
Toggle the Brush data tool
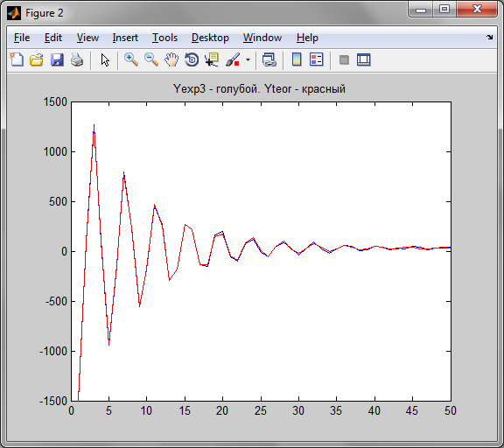(x=233, y=59)
